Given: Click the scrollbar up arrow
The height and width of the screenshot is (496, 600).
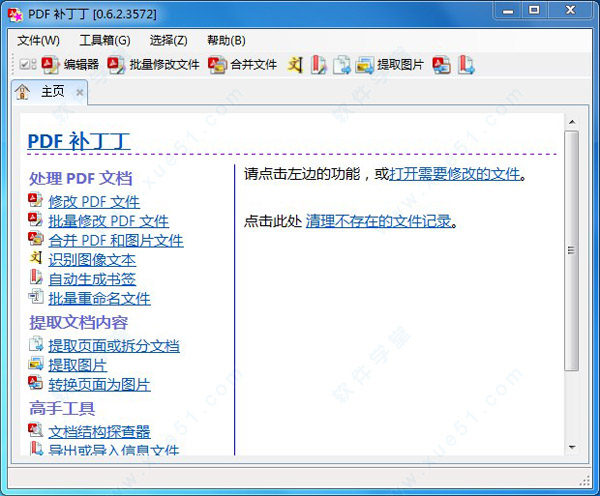Looking at the screenshot, I should pyautogui.click(x=572, y=122).
